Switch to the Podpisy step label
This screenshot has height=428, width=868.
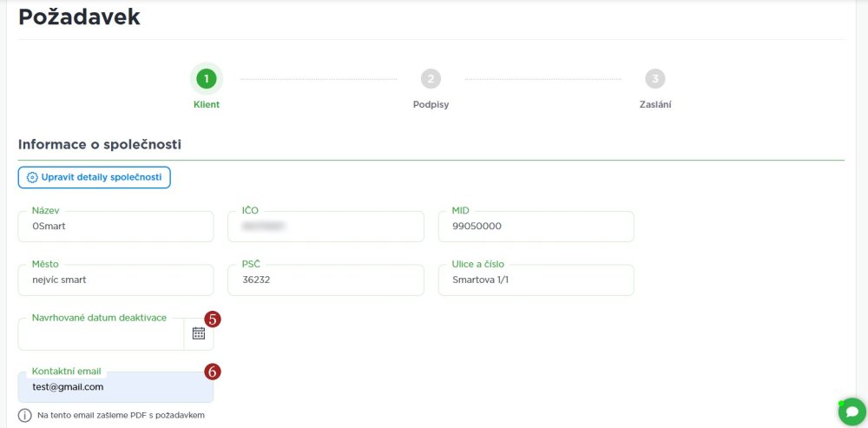pyautogui.click(x=431, y=104)
